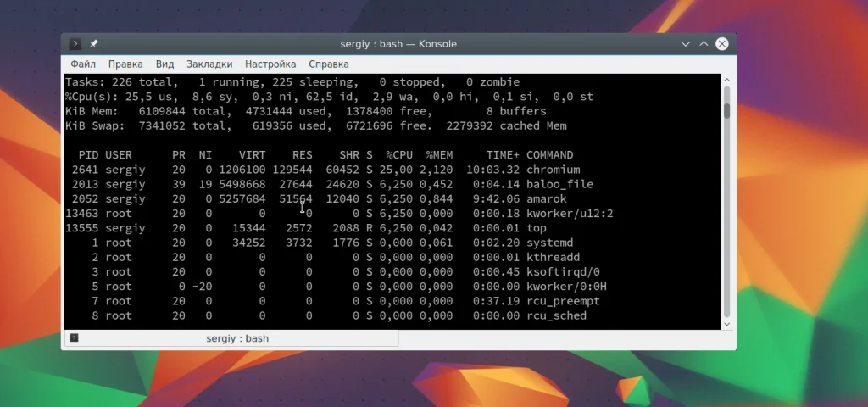Open the Вид menu
The width and height of the screenshot is (868, 407).
165,64
